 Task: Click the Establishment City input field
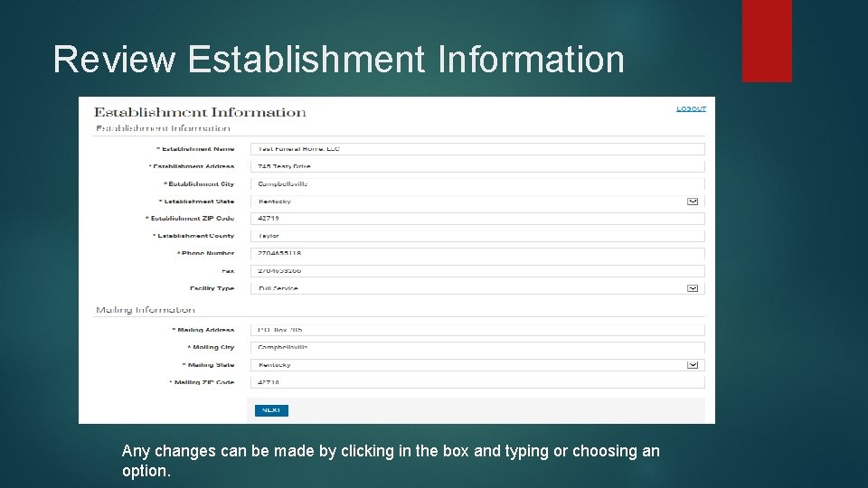coord(477,183)
